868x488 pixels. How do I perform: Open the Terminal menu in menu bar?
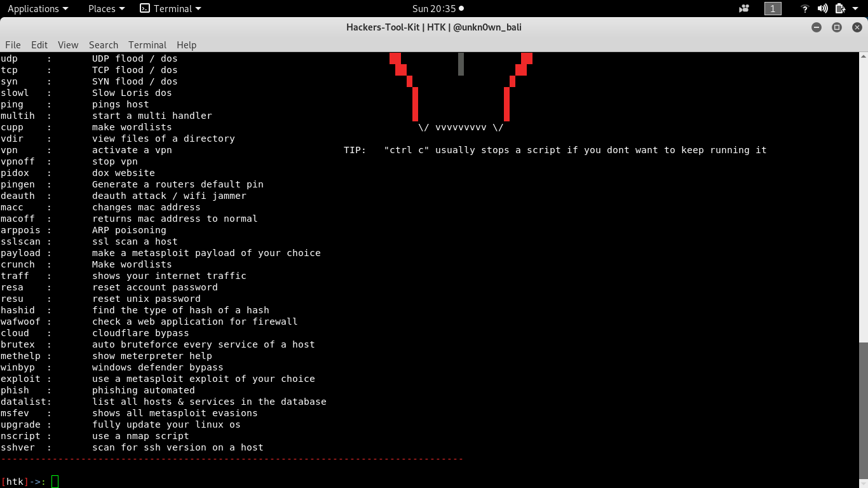tap(147, 44)
